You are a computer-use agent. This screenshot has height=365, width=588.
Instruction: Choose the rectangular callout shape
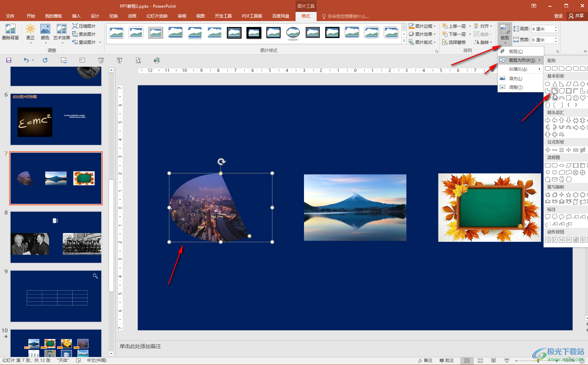548,217
